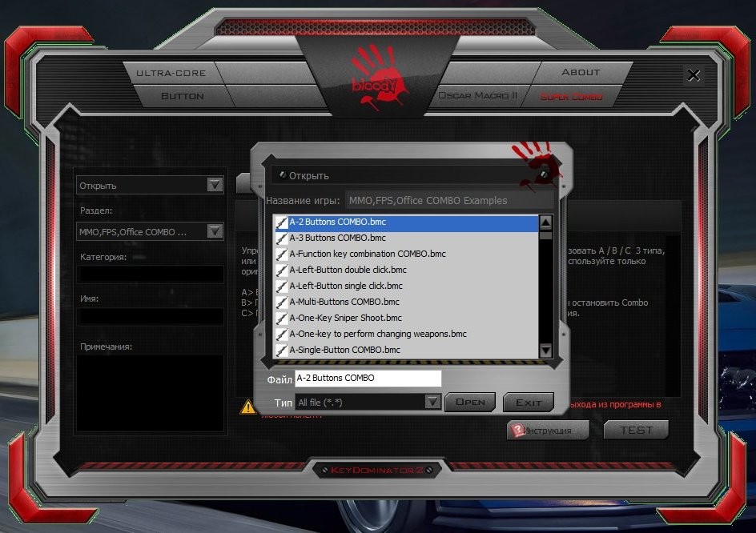
Task: Expand the Открыть dropdown in left panel
Action: [215, 185]
